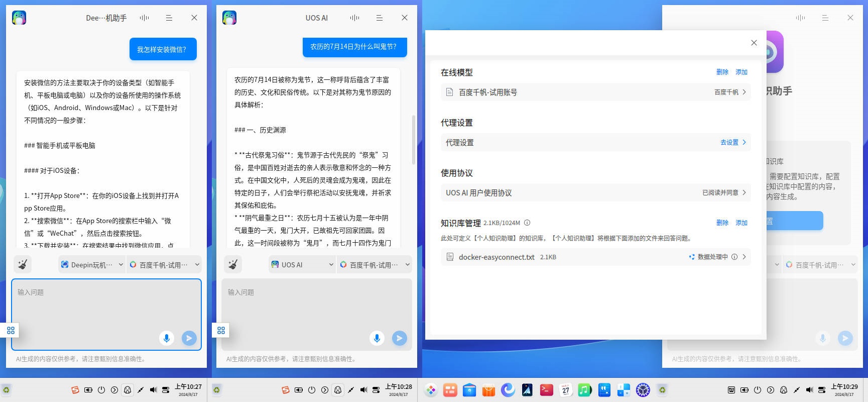Image resolution: width=868 pixels, height=402 pixels.
Task: Open hamburger menu in UOS AI title bar
Action: pos(380,18)
